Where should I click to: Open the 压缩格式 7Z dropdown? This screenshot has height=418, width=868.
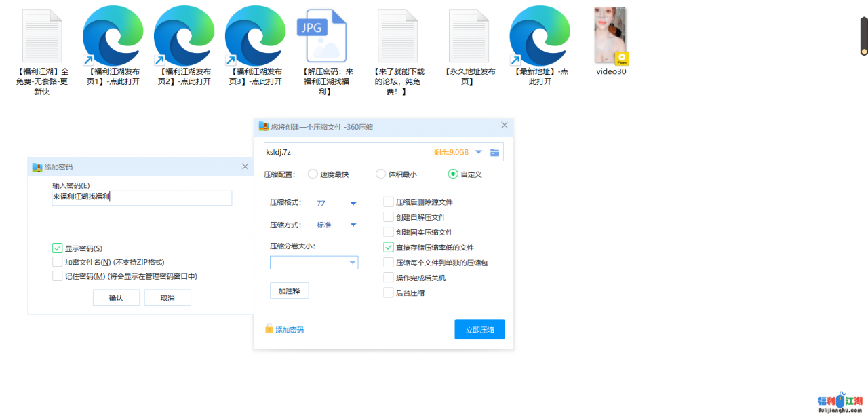click(336, 202)
